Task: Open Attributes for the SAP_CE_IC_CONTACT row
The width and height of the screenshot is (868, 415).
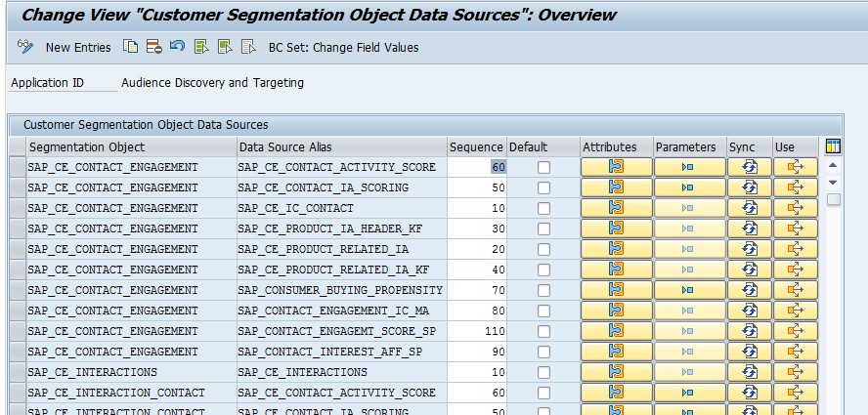Action: click(x=616, y=208)
